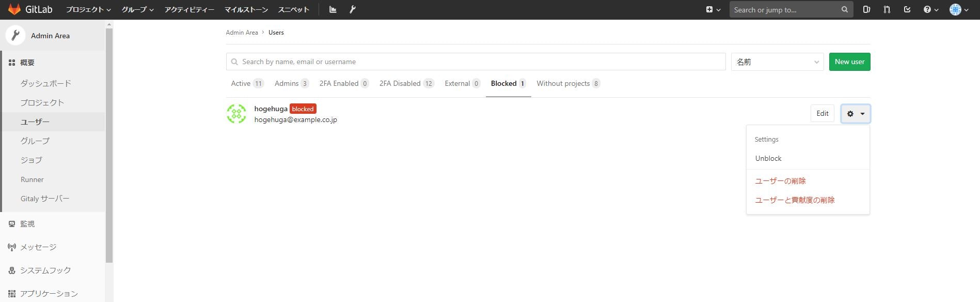
Task: Click the Admin Area breadcrumb link
Action: (242, 32)
